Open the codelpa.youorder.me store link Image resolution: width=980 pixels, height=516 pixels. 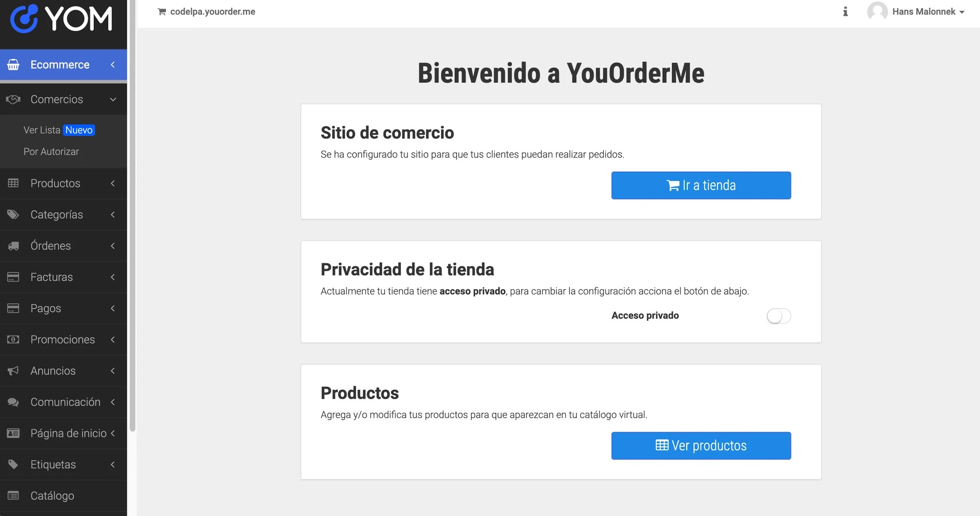pos(212,11)
